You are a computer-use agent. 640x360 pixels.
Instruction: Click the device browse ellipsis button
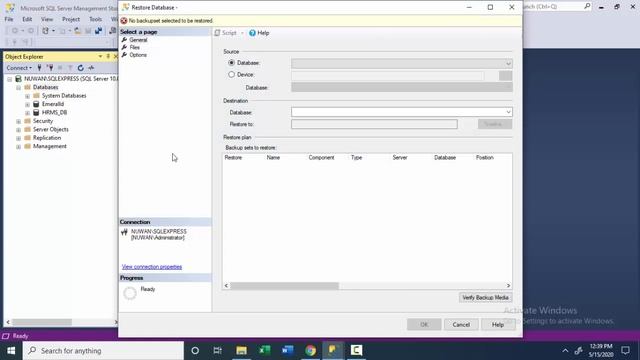[505, 76]
